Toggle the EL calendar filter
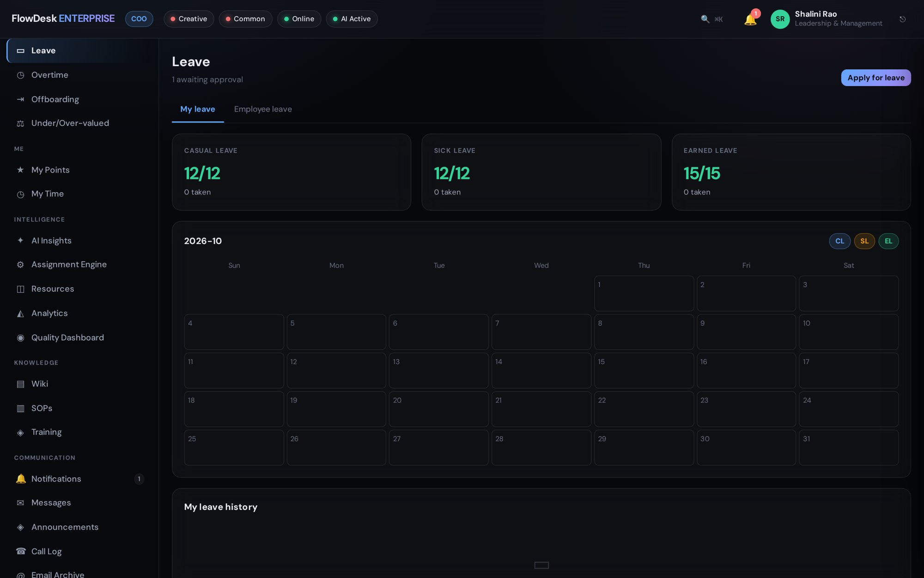 [x=888, y=241]
